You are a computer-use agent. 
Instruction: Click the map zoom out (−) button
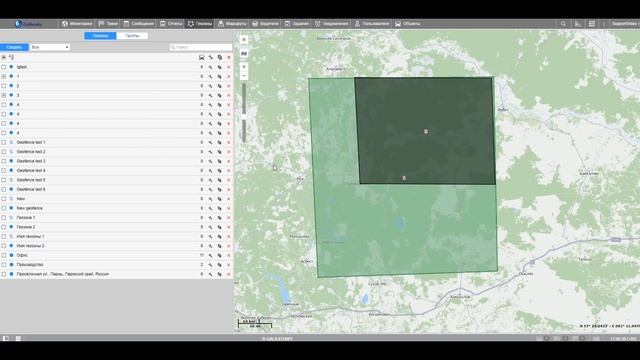pos(244,76)
